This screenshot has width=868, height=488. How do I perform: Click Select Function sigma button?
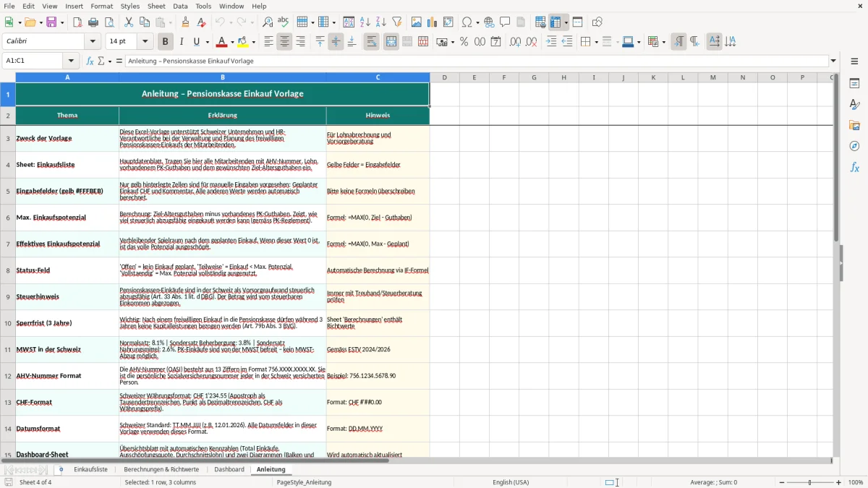(101, 61)
